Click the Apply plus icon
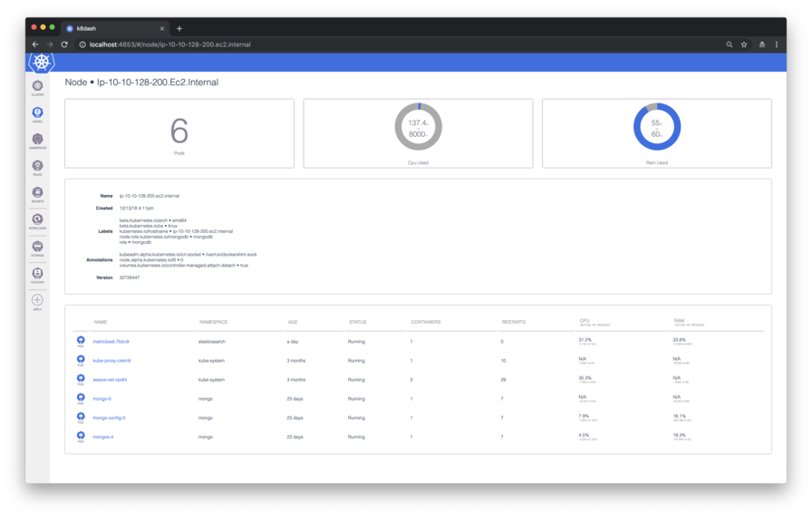 click(x=37, y=300)
